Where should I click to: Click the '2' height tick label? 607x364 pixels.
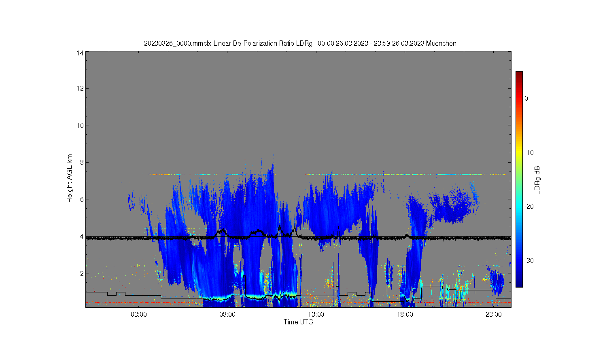click(82, 273)
